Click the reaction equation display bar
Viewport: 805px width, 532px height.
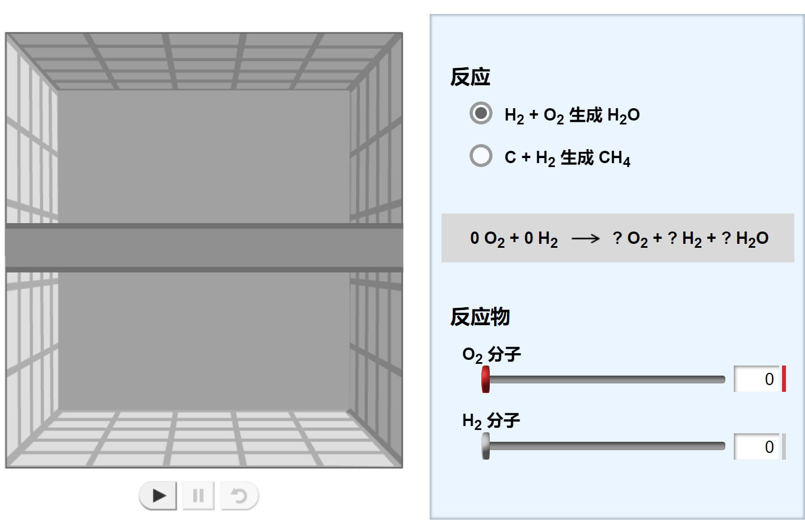tap(618, 238)
